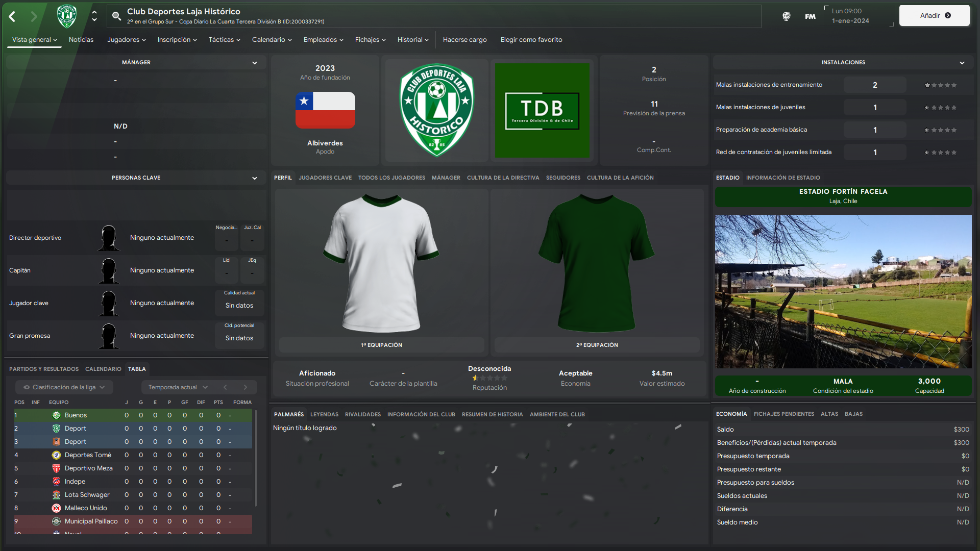The width and height of the screenshot is (980, 551).
Task: Click the Gran promesa silhouette
Action: 109,336
